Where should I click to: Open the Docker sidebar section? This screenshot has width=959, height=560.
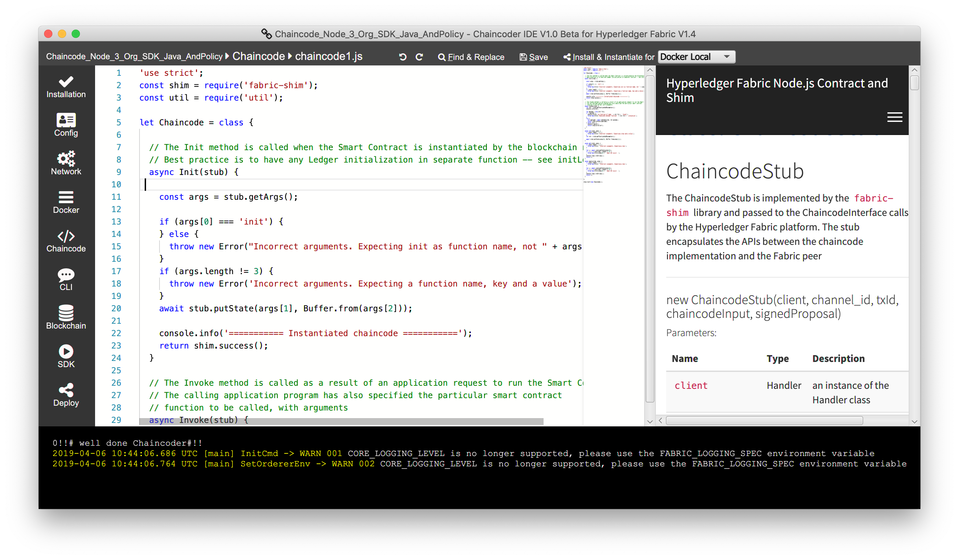[66, 203]
